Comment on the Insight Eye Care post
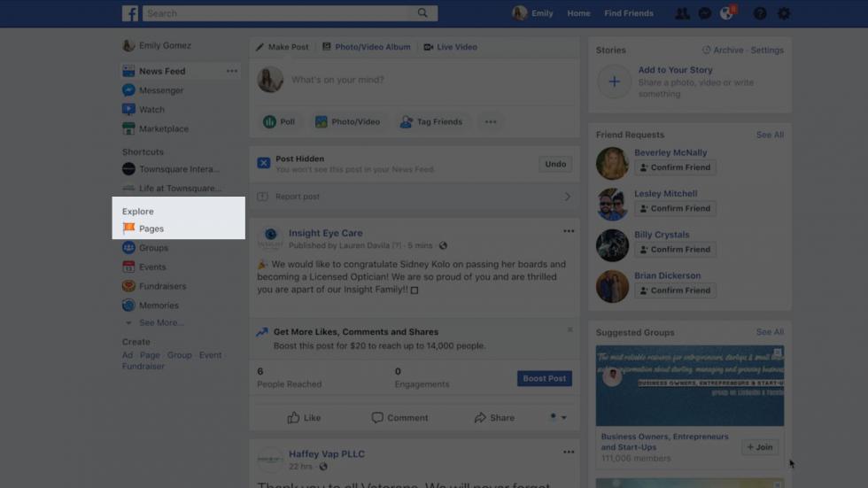868x488 pixels. pyautogui.click(x=399, y=418)
